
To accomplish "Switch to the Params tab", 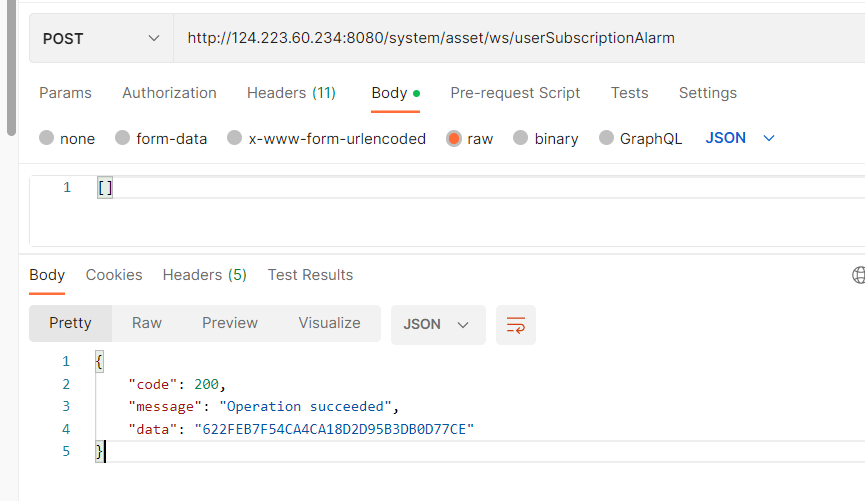I will (x=65, y=93).
